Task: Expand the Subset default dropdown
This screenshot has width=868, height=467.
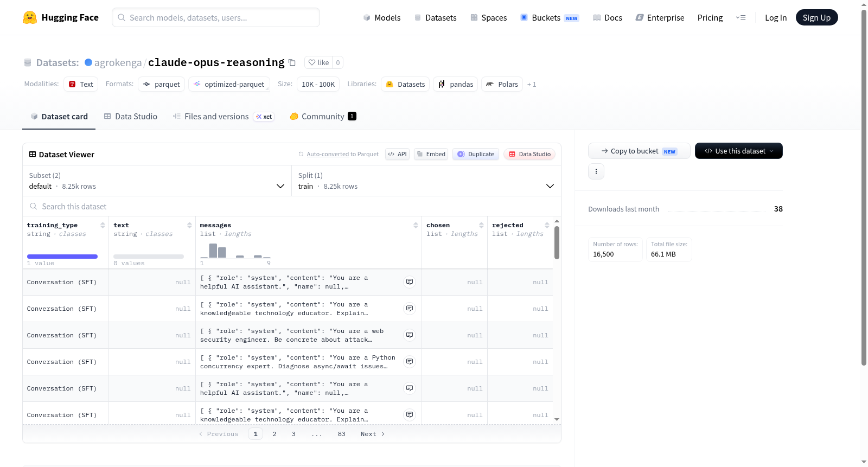Action: click(x=157, y=181)
